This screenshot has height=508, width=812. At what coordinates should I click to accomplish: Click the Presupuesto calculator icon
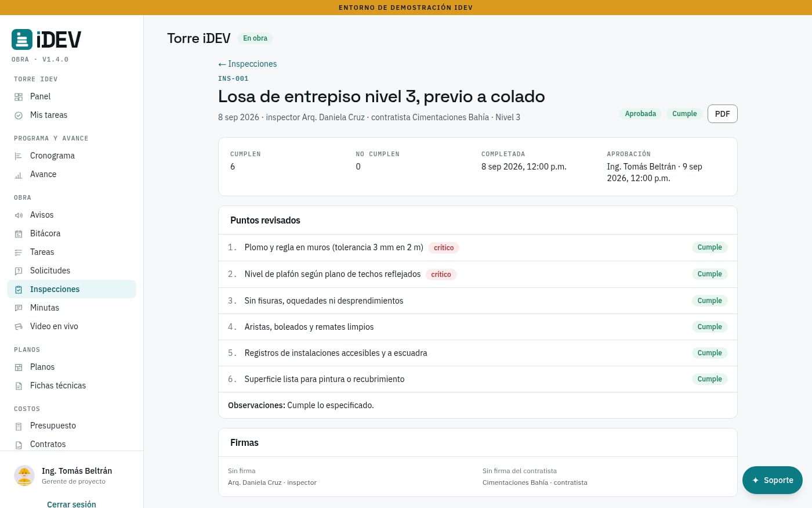point(19,426)
